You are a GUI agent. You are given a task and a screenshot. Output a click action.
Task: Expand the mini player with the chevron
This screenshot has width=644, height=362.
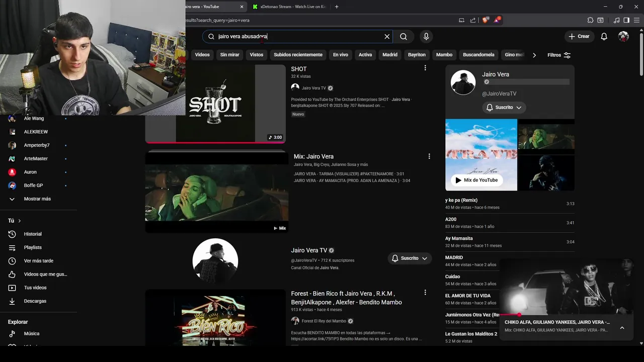[622, 328]
